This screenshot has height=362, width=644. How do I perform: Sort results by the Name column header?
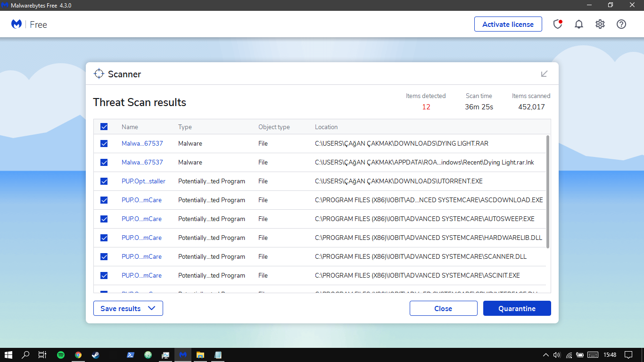point(130,127)
